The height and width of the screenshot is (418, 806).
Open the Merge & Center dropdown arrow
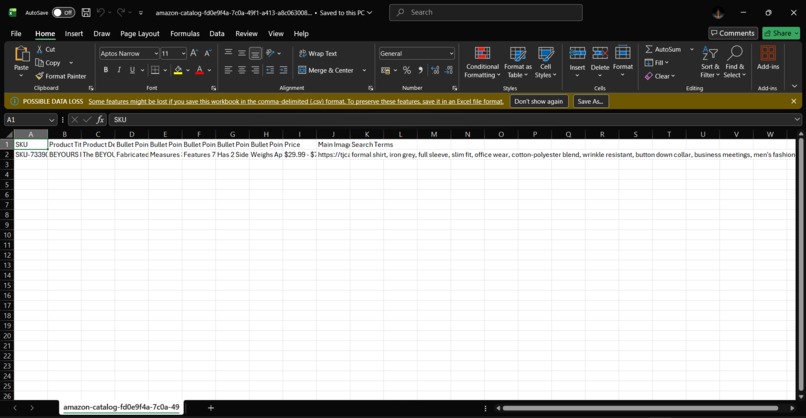(364, 70)
